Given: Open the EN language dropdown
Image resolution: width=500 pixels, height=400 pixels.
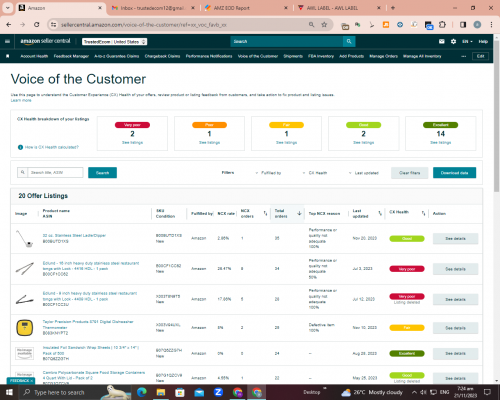Looking at the screenshot, I should click(x=467, y=41).
